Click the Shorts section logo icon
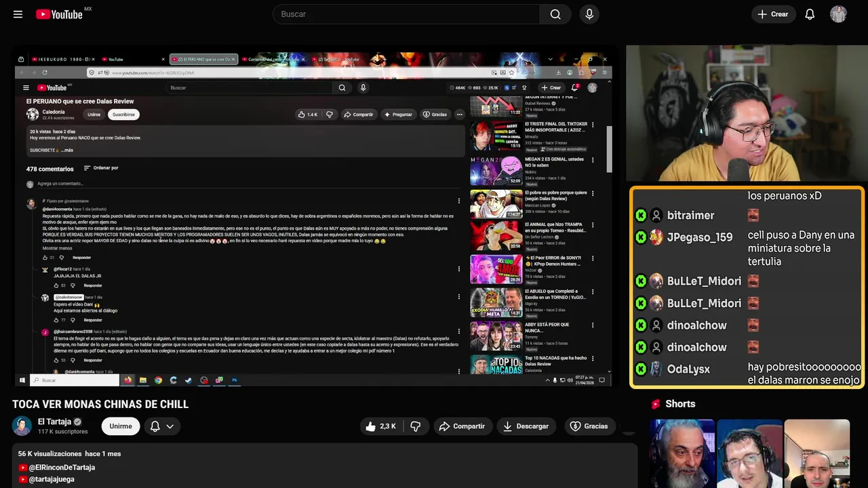The width and height of the screenshot is (868, 488). point(656,404)
